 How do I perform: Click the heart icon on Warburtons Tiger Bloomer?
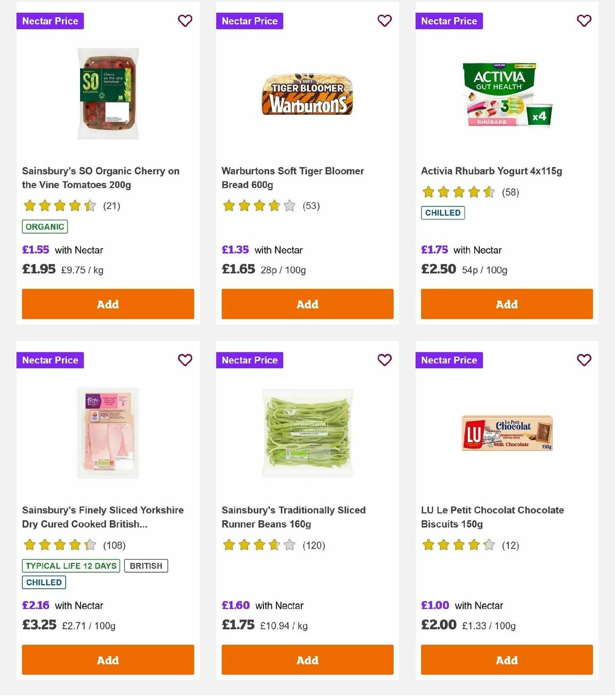coord(384,21)
